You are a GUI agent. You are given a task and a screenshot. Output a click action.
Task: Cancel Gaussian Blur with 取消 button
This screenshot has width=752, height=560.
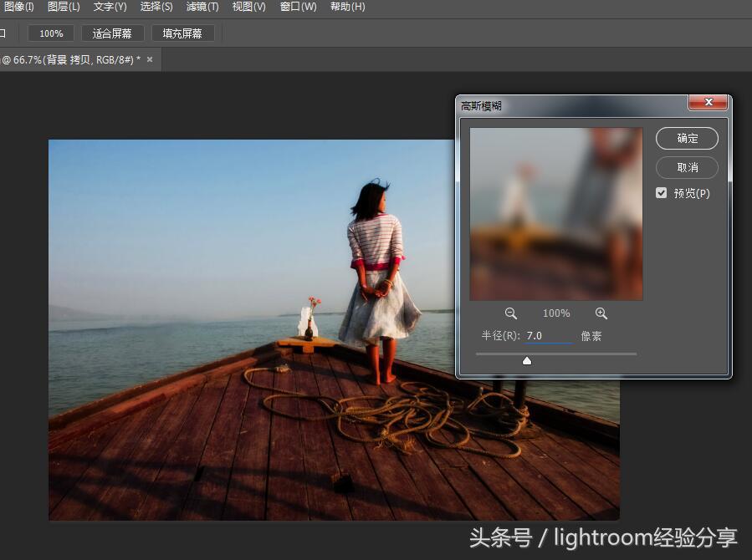coord(687,167)
